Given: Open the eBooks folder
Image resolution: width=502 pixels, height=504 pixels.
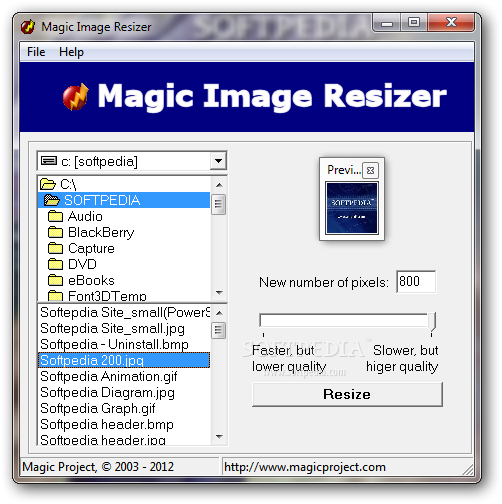Looking at the screenshot, I should [x=124, y=280].
